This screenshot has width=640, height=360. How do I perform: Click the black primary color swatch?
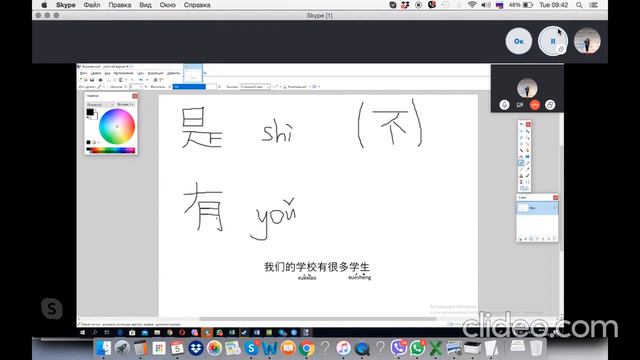pos(90,112)
